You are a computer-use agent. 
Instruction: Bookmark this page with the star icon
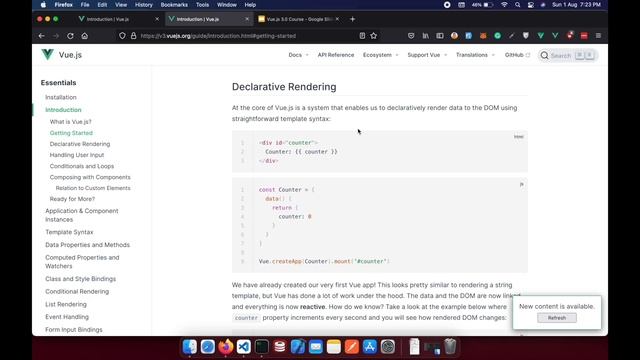[373, 36]
